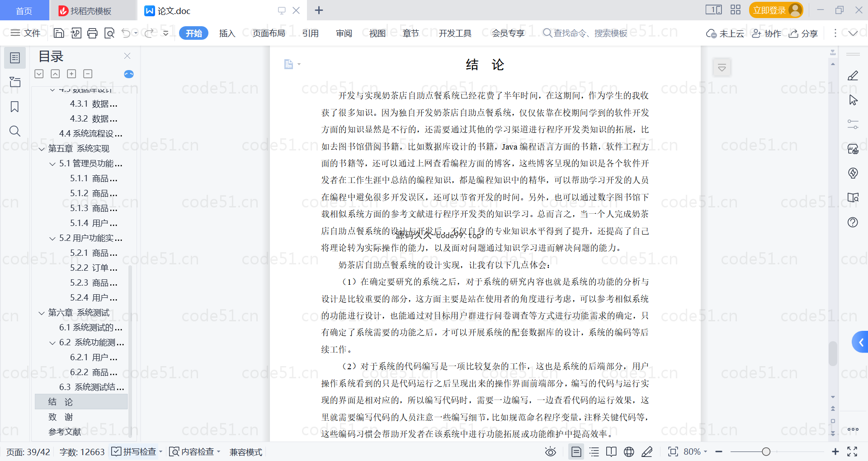Click the page document icon beside heading
This screenshot has height=461, width=868.
pos(288,64)
